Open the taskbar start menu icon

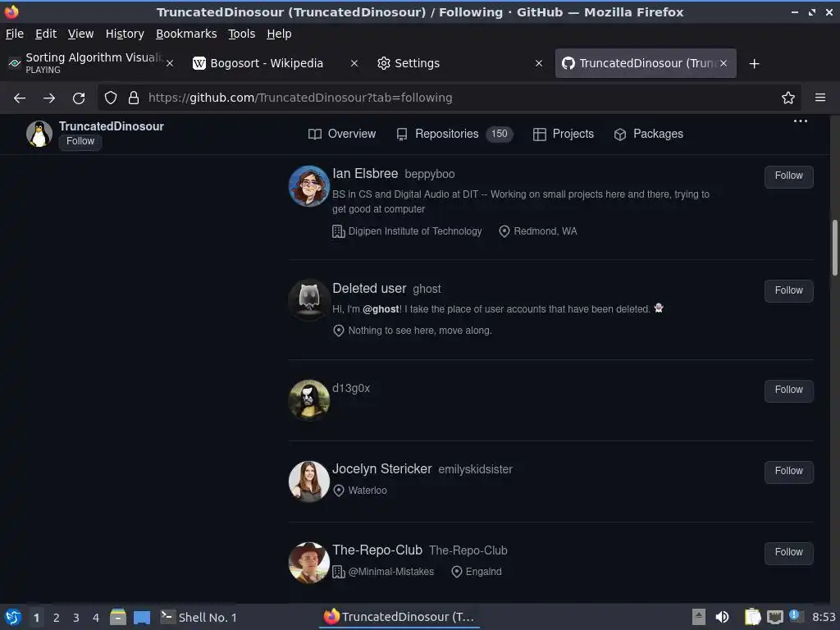(x=13, y=617)
